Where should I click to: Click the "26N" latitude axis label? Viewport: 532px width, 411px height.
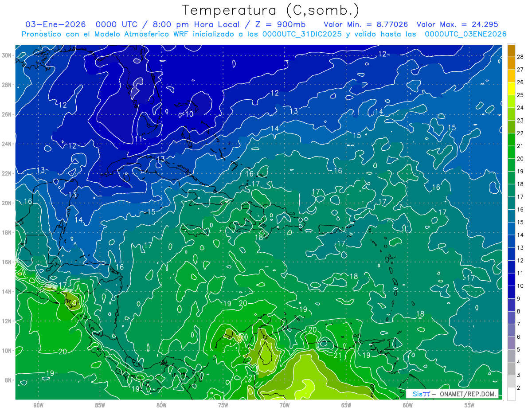(7, 114)
